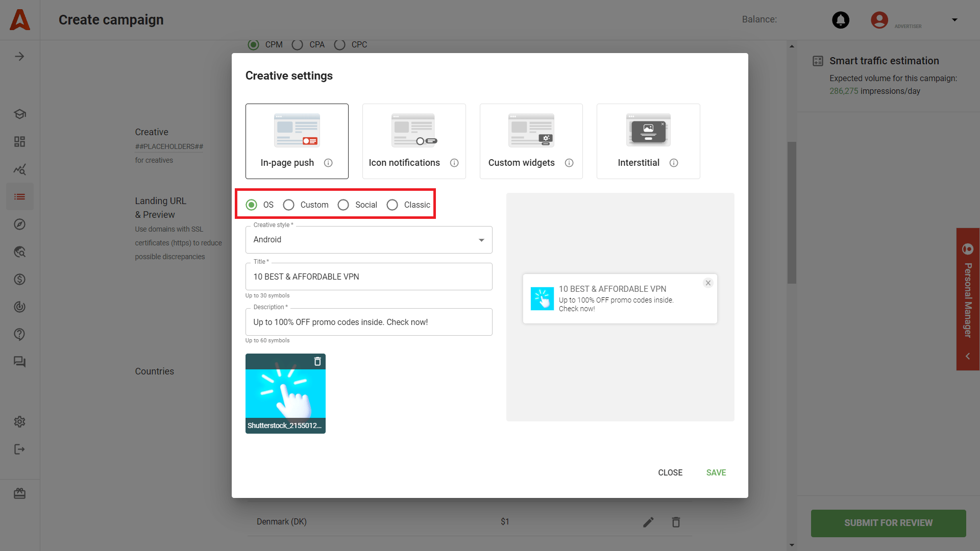Open the Creative style Android dropdown
980x551 pixels.
coord(369,240)
